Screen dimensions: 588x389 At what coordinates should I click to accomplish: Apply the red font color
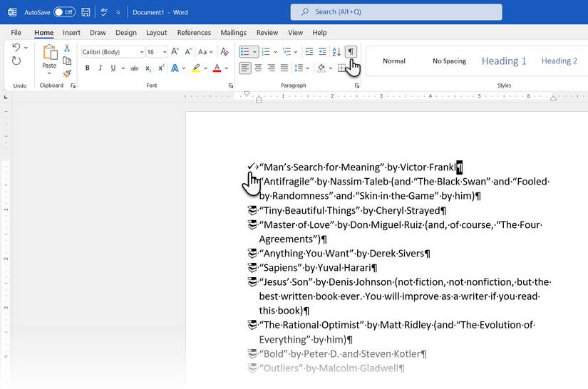[x=217, y=68]
